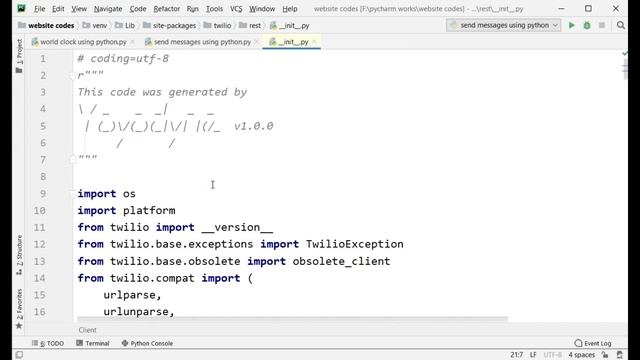
Task: Close the world clock using python.py tab
Action: click(132, 42)
